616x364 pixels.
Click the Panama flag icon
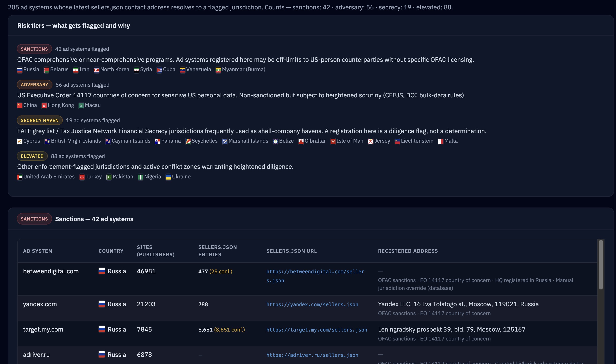click(157, 141)
